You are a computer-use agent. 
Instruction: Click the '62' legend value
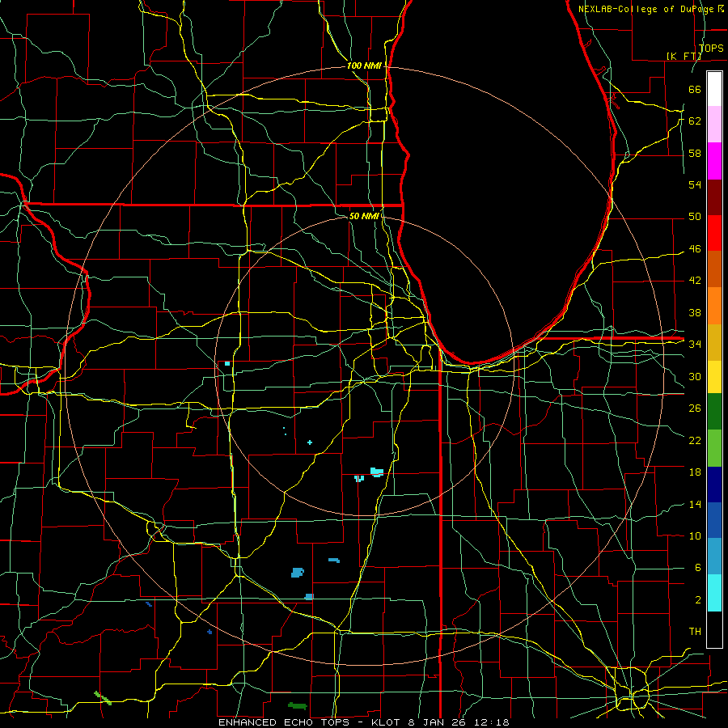[x=695, y=121]
